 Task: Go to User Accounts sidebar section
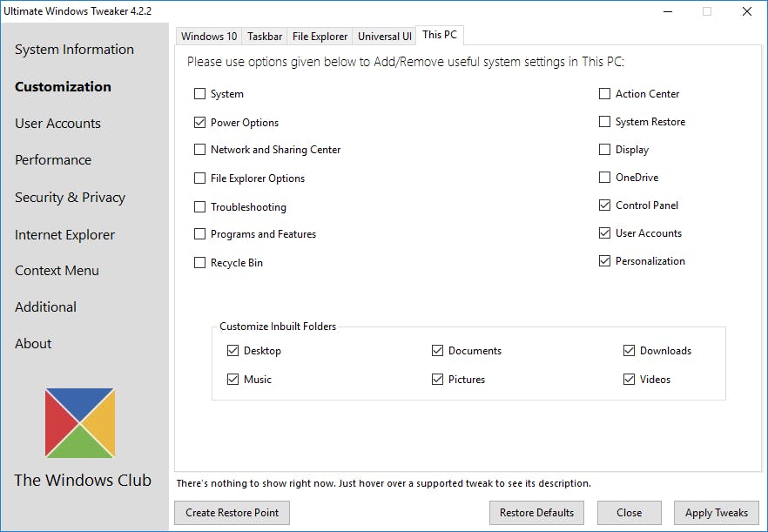pos(57,124)
